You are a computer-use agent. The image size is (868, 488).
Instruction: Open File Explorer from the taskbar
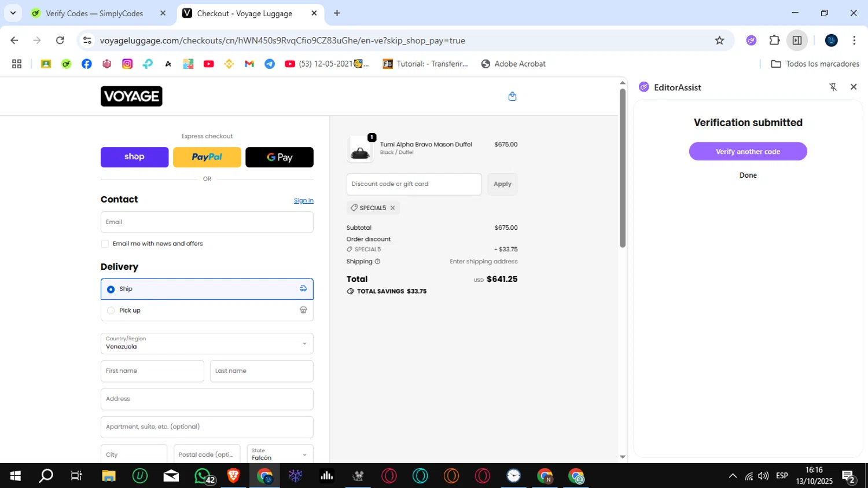(x=109, y=476)
